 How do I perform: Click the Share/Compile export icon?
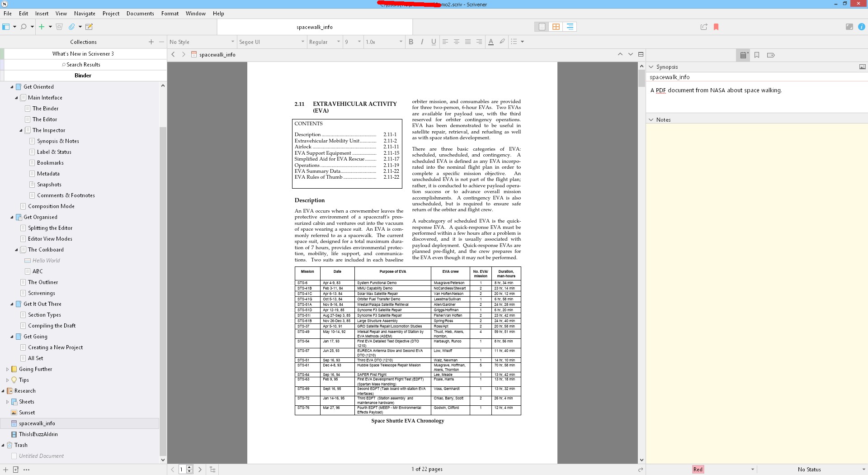click(704, 27)
